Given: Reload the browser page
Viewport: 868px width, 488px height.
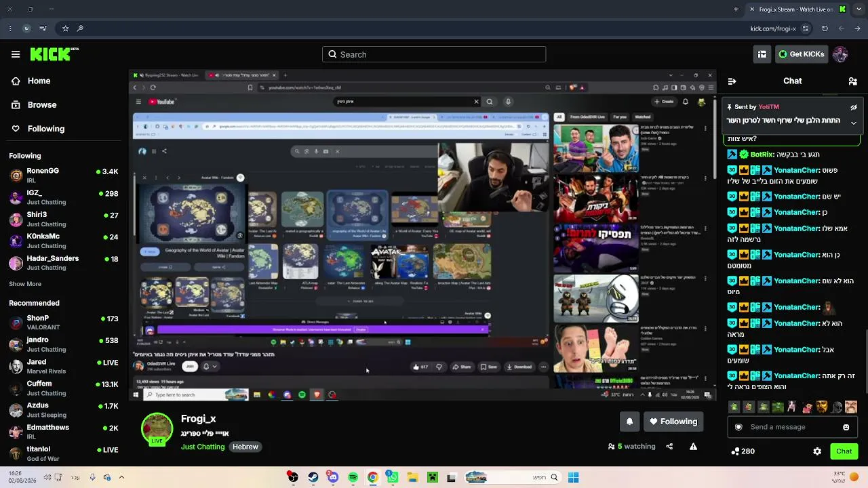Looking at the screenshot, I should tap(825, 28).
